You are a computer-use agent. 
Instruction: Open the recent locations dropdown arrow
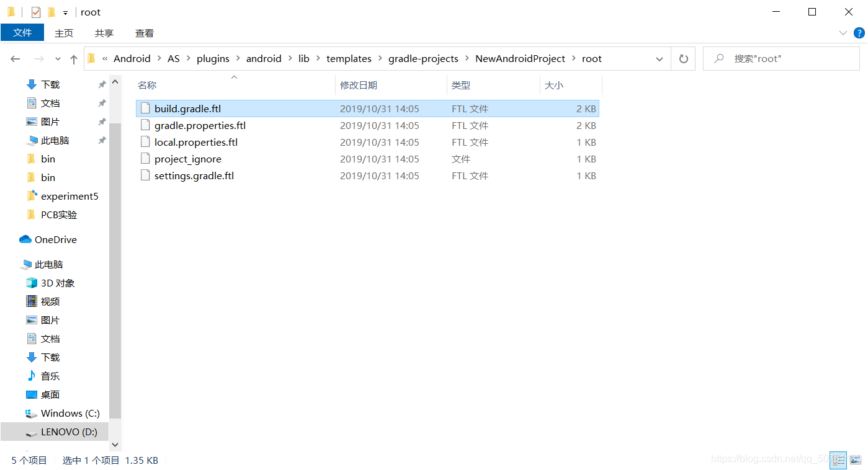pyautogui.click(x=58, y=59)
